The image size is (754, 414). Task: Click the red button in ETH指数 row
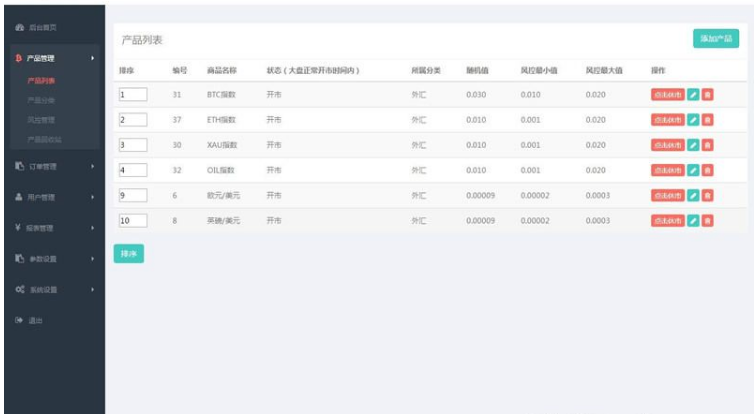click(x=668, y=120)
